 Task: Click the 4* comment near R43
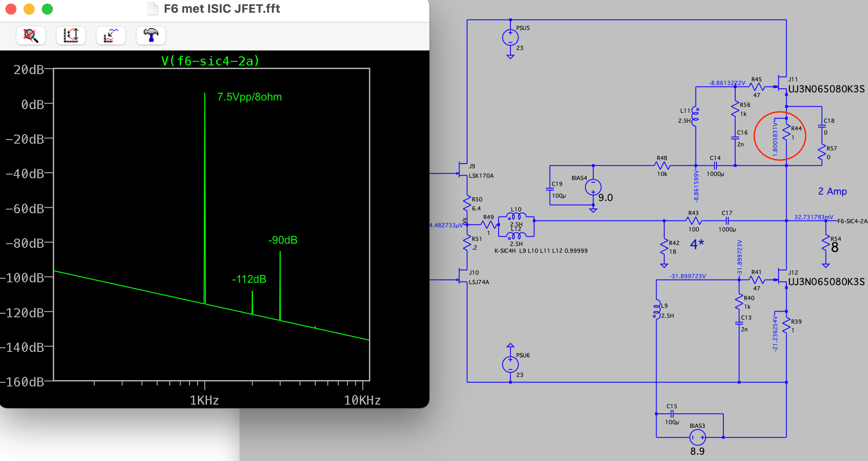(697, 245)
